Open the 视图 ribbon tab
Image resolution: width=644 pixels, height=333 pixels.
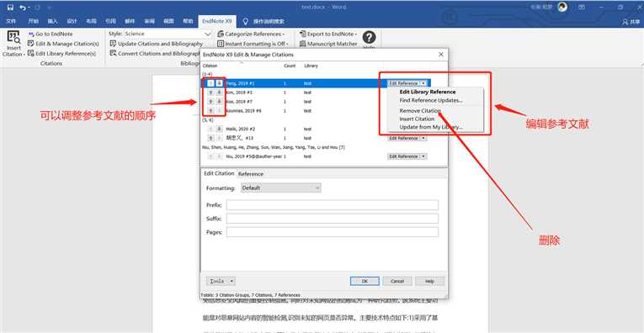coord(168,21)
